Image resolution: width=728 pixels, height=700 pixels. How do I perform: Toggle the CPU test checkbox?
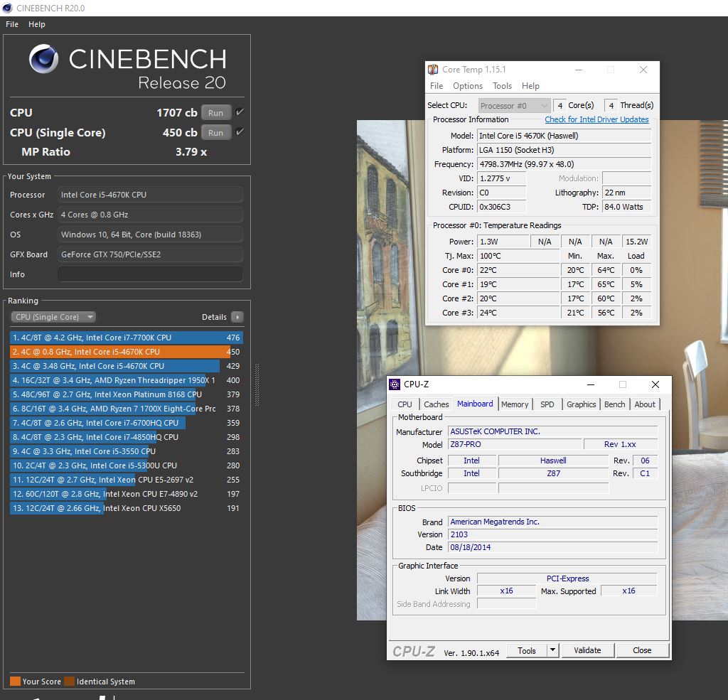click(x=240, y=112)
